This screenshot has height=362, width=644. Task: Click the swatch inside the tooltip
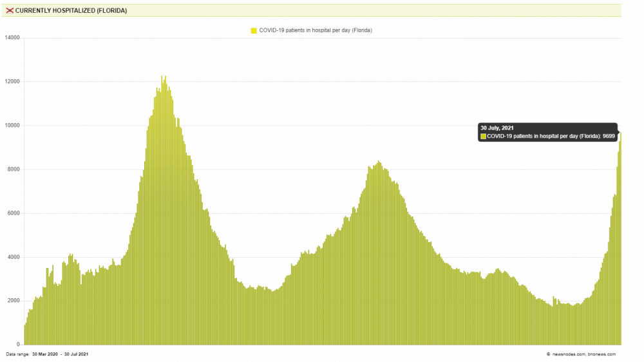click(x=483, y=137)
